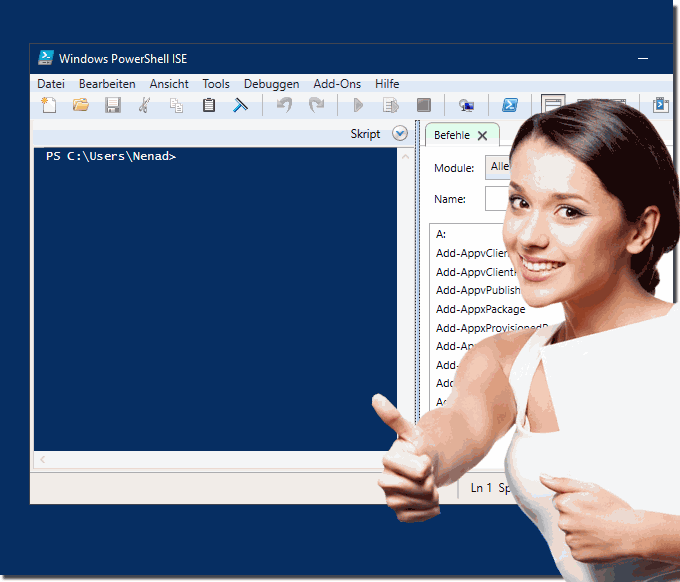Open a script using the folder icon

81,105
